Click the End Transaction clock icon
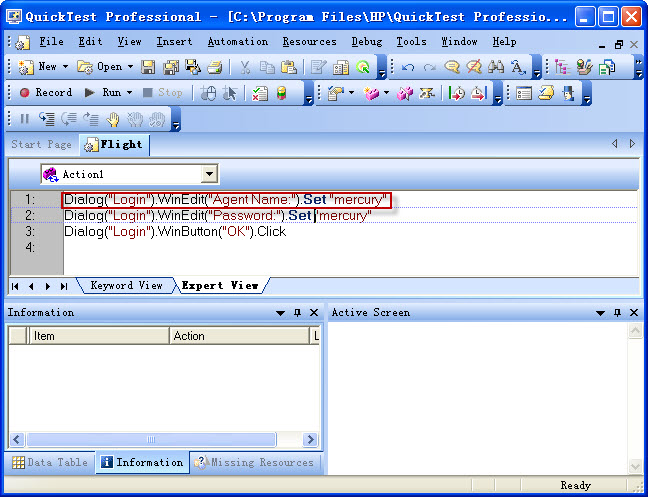Screen dimensions: 648x497 pos(479,93)
